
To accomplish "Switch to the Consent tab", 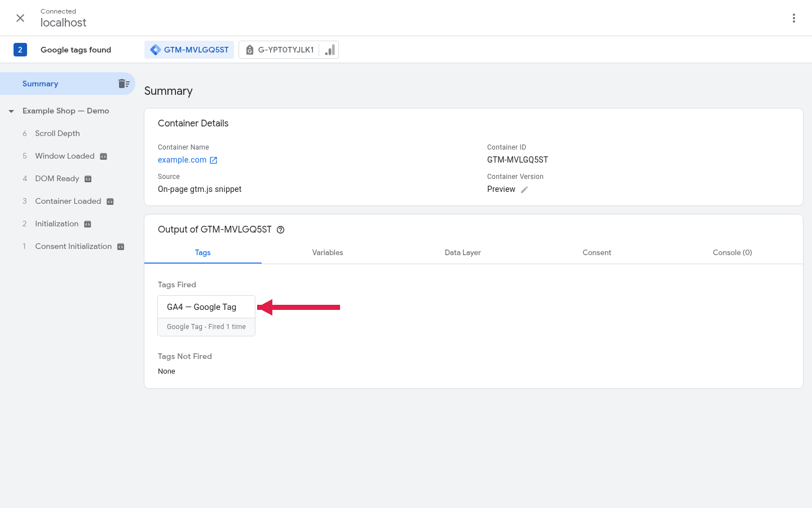I will tap(597, 252).
